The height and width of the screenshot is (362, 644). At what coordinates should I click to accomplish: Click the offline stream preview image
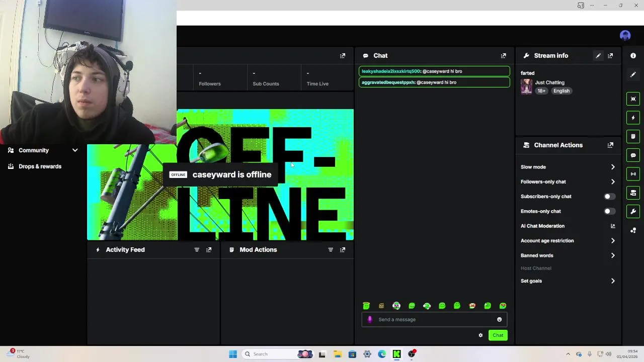(220, 175)
